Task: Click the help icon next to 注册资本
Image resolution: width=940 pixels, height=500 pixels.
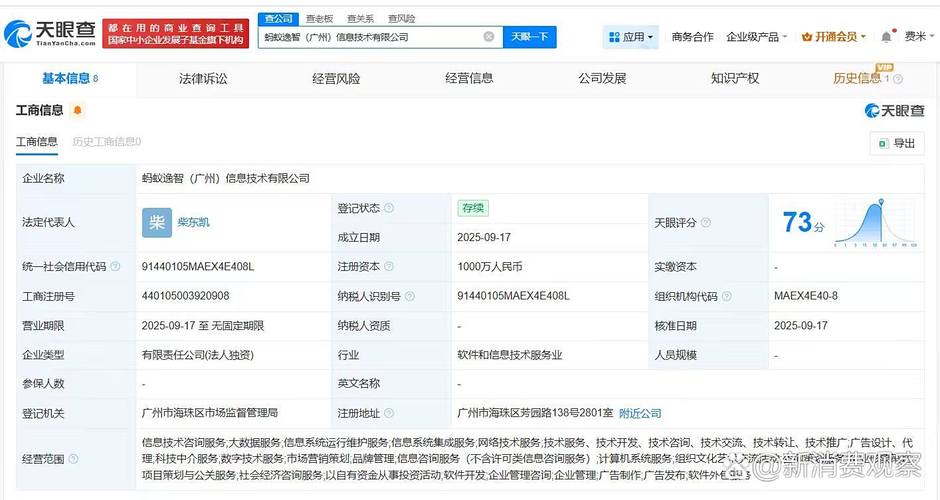Action: [x=388, y=266]
